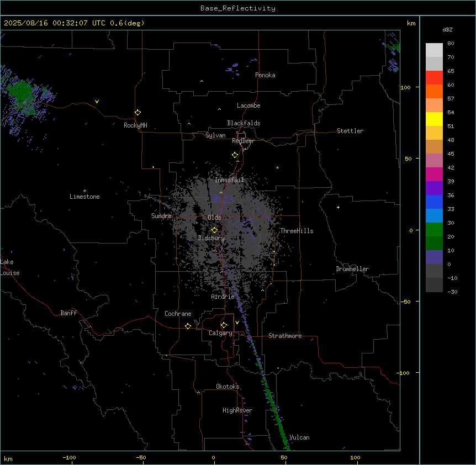The height and width of the screenshot is (465, 476).
Task: Click the Limestone label
Action: coord(84,197)
